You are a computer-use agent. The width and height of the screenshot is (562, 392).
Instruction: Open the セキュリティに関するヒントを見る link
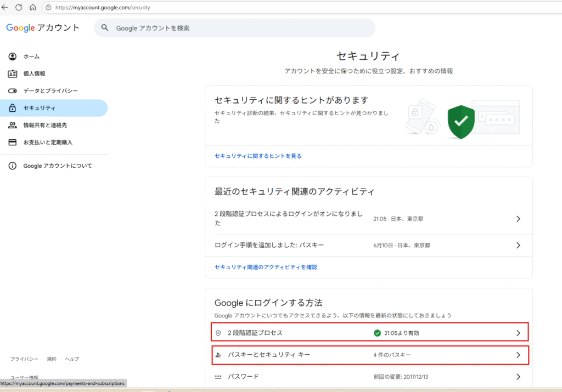258,156
